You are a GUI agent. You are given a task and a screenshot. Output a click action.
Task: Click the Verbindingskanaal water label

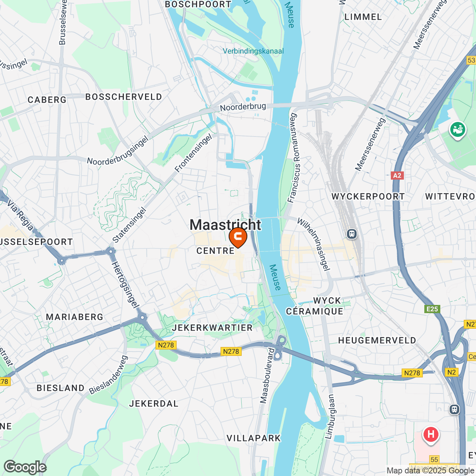pyautogui.click(x=253, y=51)
